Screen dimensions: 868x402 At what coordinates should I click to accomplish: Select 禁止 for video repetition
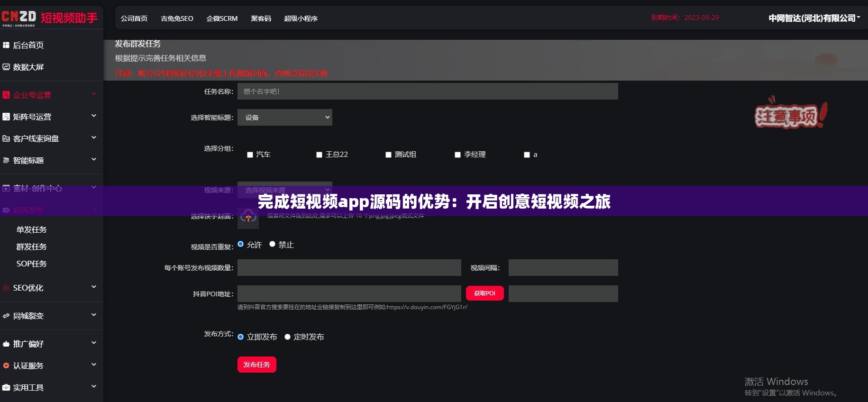pyautogui.click(x=272, y=244)
